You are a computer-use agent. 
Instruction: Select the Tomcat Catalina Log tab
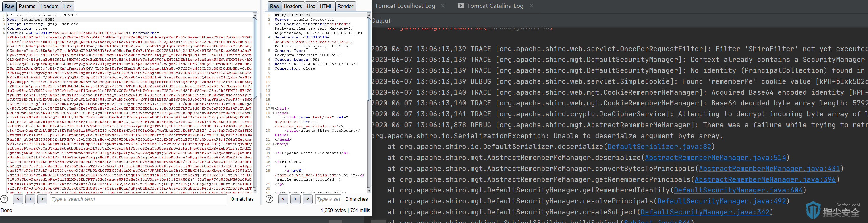pyautogui.click(x=495, y=6)
